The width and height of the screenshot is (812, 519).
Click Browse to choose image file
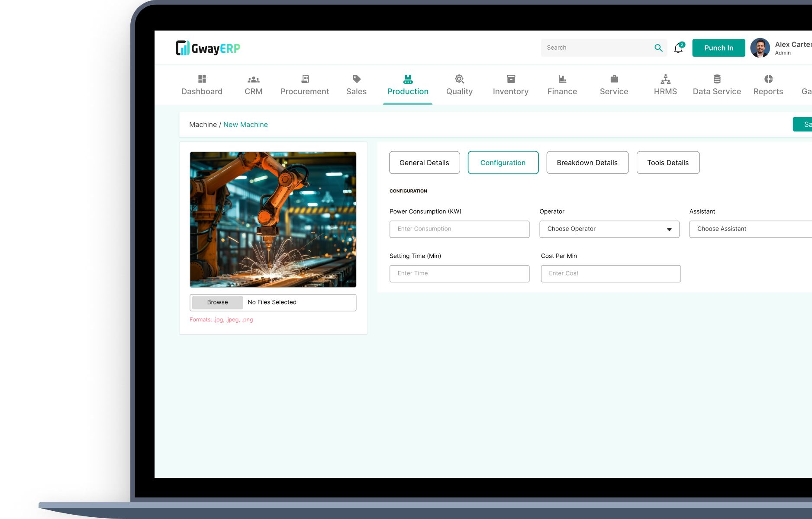217,302
